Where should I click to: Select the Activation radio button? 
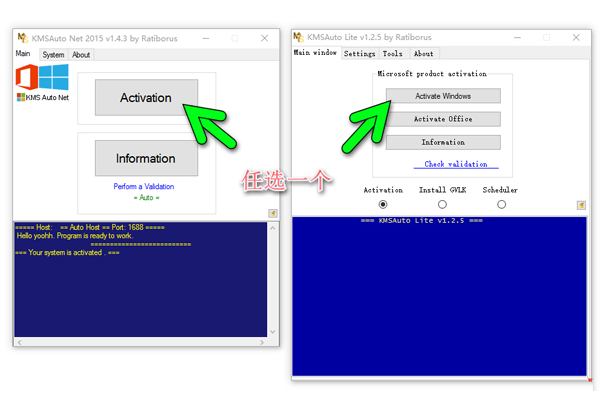[383, 205]
